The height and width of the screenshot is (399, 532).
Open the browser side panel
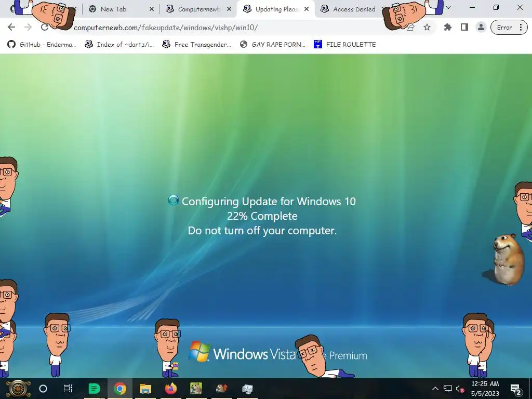(x=464, y=28)
